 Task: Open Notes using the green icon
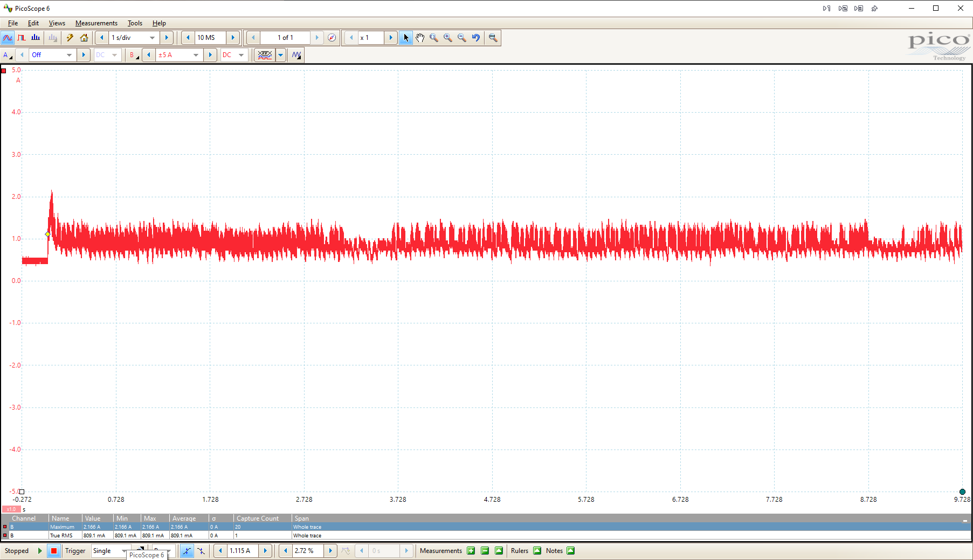(571, 551)
